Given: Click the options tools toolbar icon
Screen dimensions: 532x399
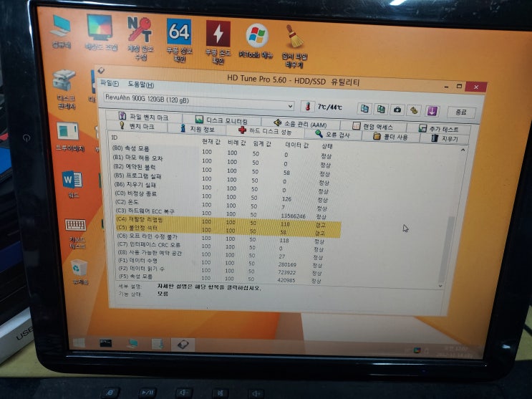Looking at the screenshot, I should tap(414, 110).
